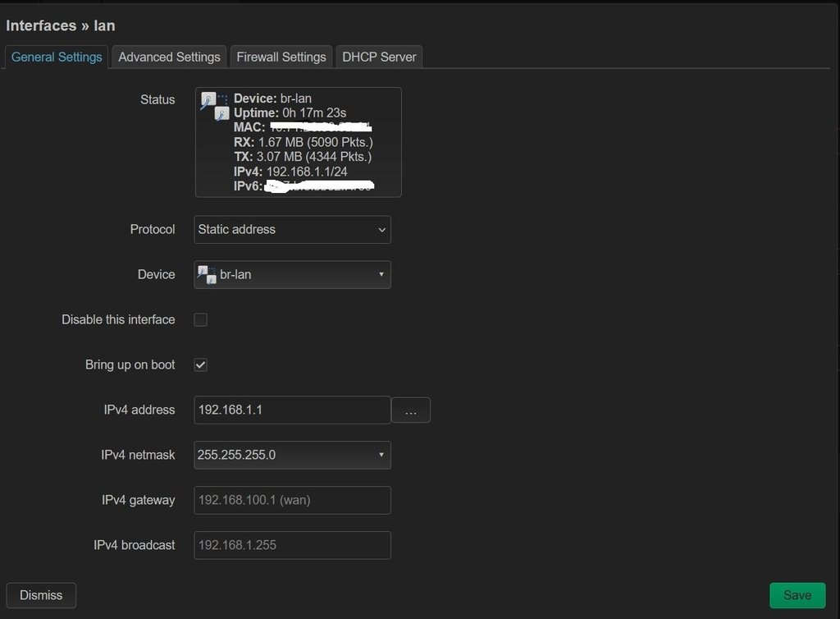Click into the IPv4 gateway field
The width and height of the screenshot is (840, 619).
292,500
